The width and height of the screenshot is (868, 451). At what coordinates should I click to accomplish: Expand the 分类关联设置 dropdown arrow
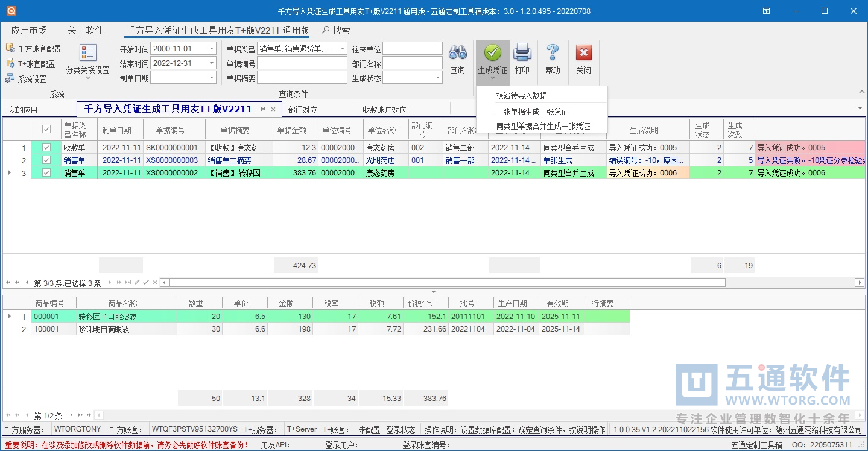(88, 78)
